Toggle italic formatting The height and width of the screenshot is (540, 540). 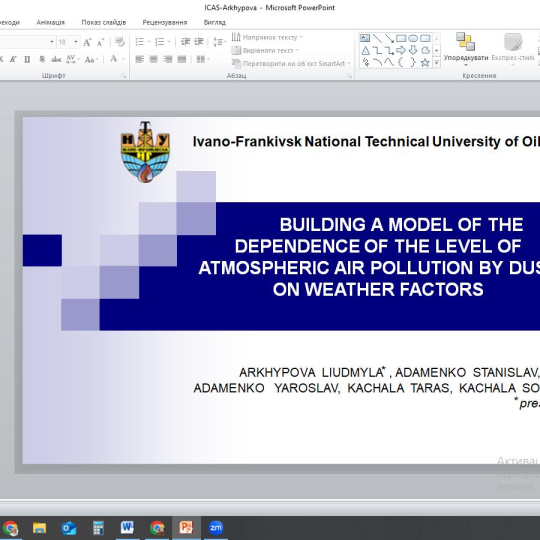coord(13,59)
